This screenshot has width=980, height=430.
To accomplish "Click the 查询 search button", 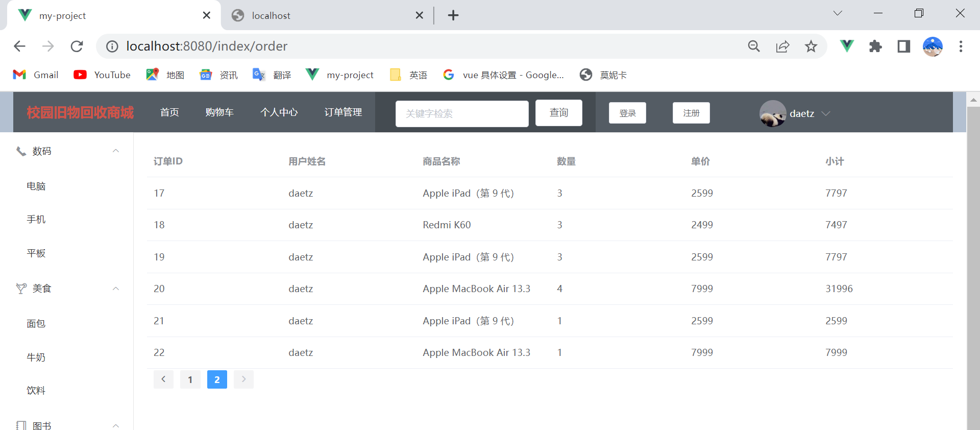I will point(559,113).
